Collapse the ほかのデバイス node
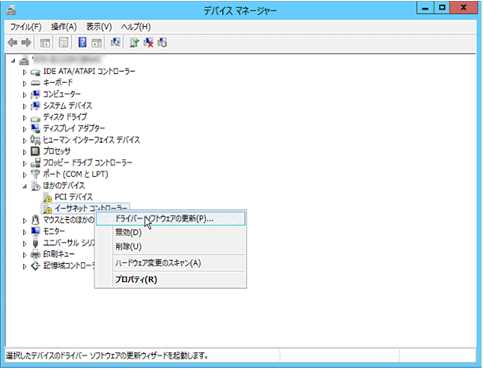Image resolution: width=484 pixels, height=369 pixels. pos(24,186)
